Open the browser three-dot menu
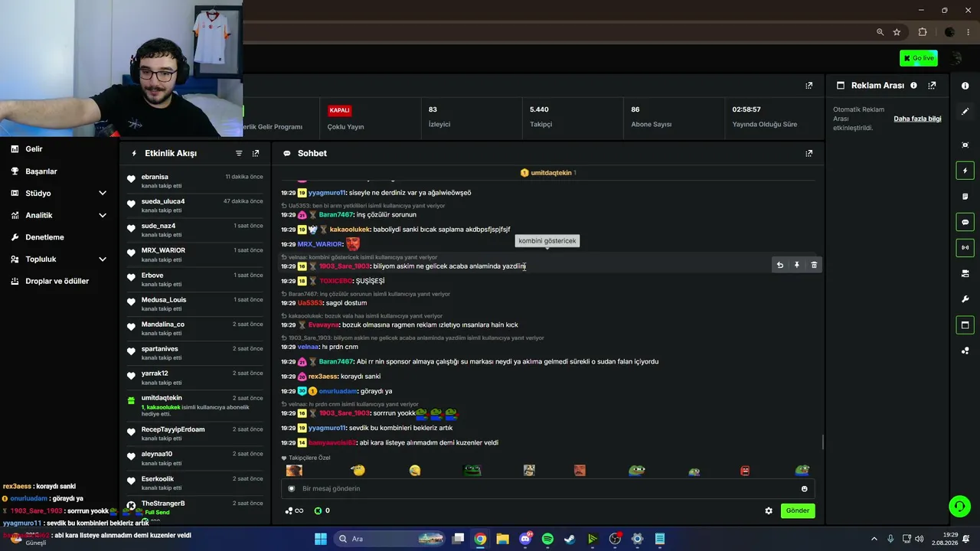The width and height of the screenshot is (980, 551). click(969, 32)
